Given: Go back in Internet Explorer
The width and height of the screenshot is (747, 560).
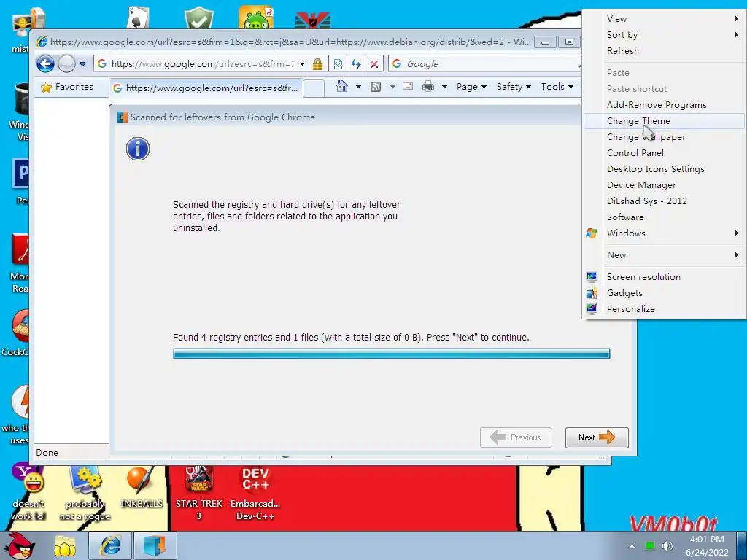Looking at the screenshot, I should (x=45, y=63).
